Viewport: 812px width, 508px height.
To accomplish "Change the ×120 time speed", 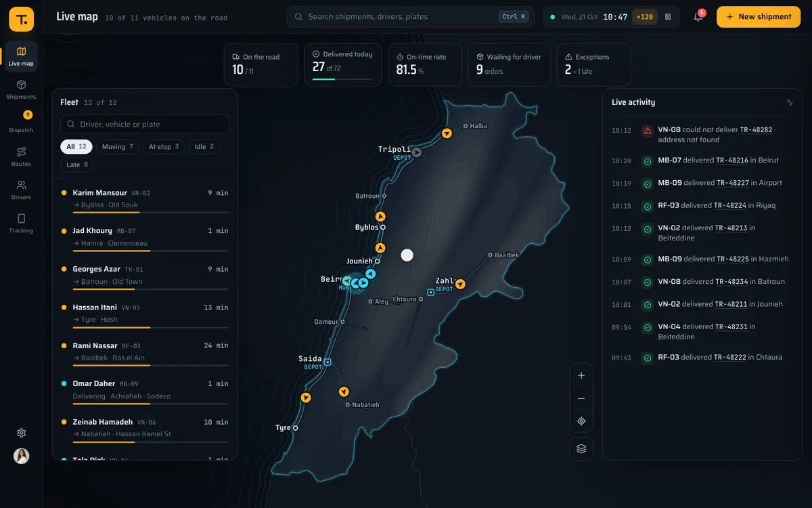I will (645, 17).
